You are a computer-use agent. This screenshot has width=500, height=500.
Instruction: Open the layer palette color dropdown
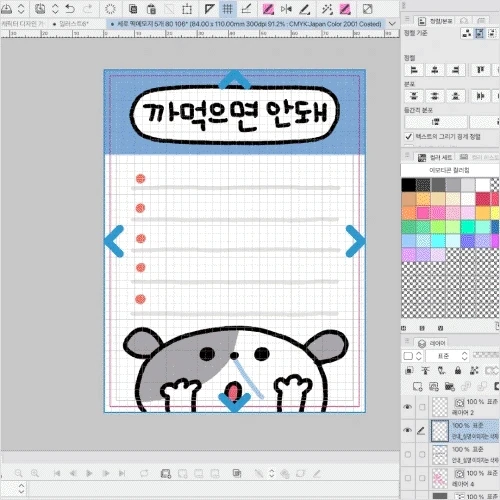coord(413,356)
